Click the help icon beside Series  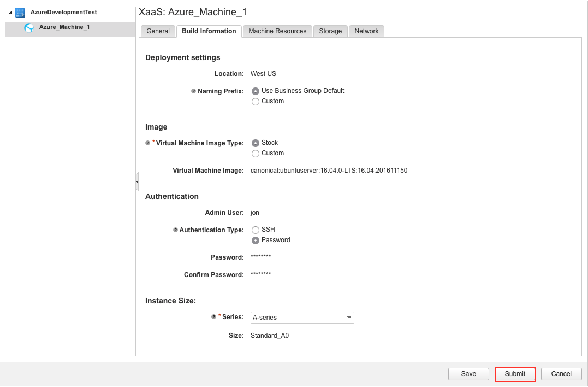pyautogui.click(x=214, y=317)
